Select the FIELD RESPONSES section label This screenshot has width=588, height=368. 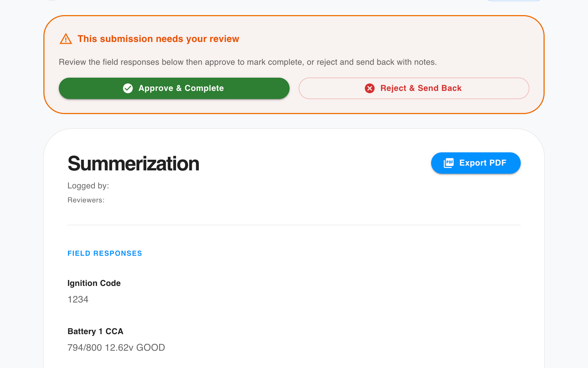click(105, 253)
